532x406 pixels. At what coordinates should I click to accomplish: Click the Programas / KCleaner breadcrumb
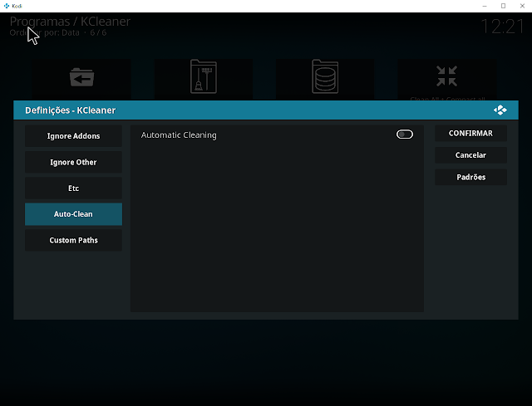(x=70, y=22)
